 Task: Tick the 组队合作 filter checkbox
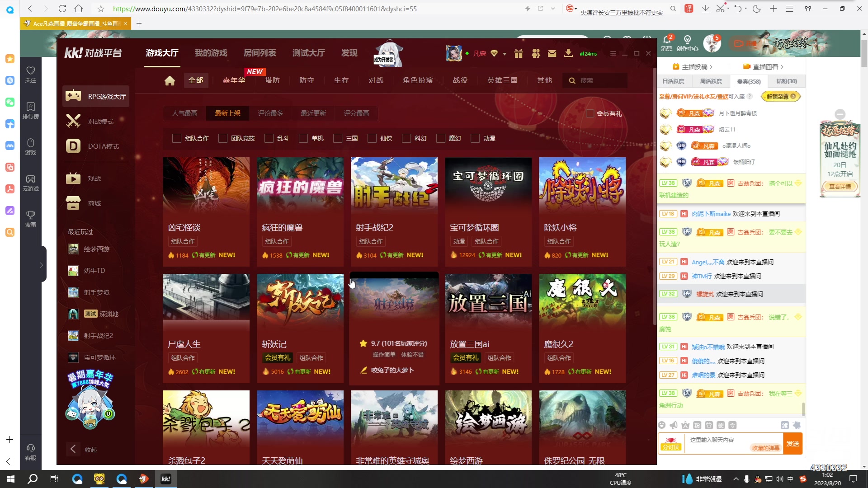coord(177,138)
